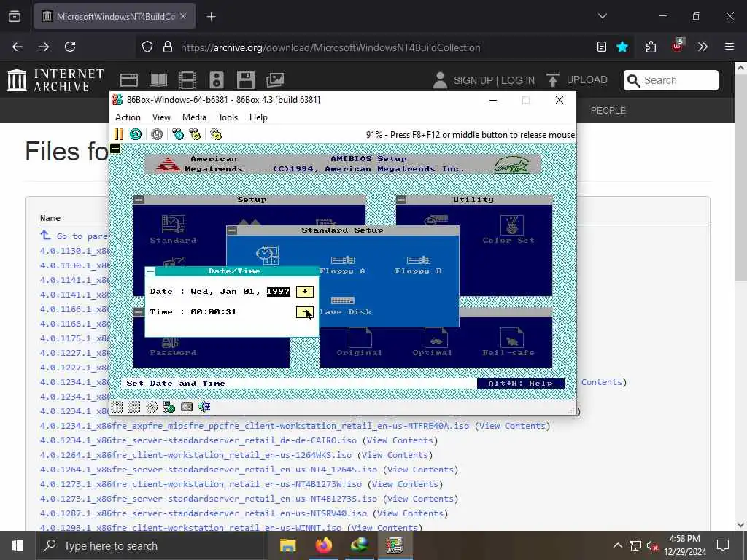Open Color Set in Utility window
747x560 pixels.
point(508,230)
